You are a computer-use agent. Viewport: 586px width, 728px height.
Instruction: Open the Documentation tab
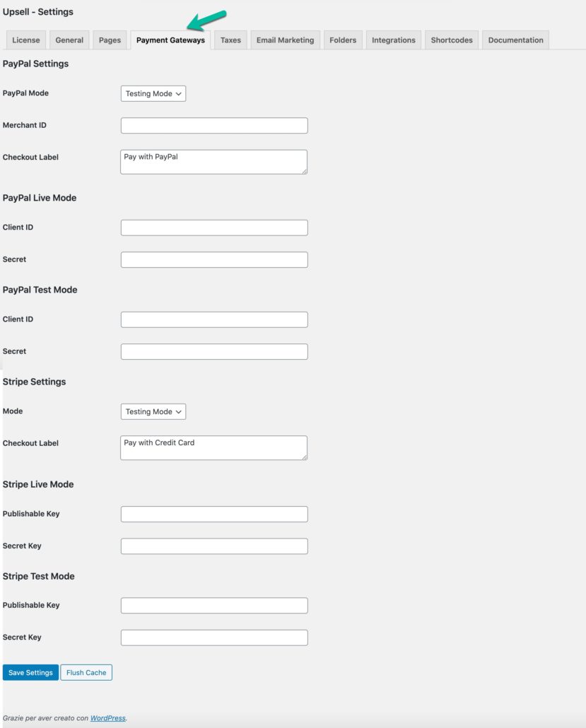(x=515, y=40)
